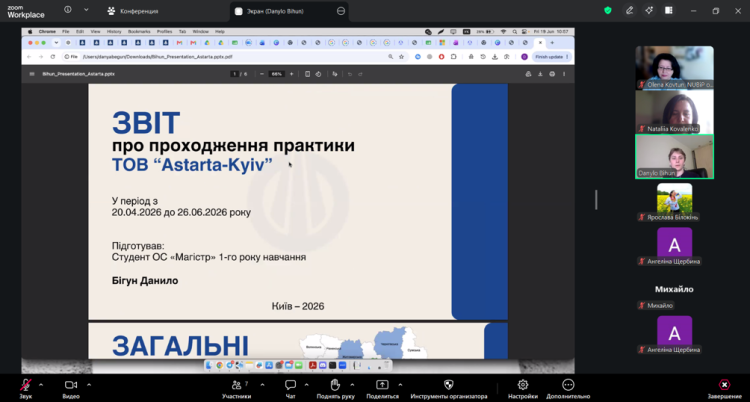The height and width of the screenshot is (402, 750).
Task: Edit PDF page number field showing 1
Action: pos(234,74)
